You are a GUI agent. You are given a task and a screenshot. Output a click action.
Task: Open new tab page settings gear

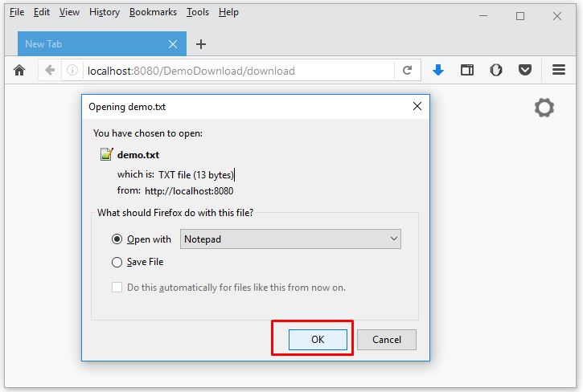[544, 108]
